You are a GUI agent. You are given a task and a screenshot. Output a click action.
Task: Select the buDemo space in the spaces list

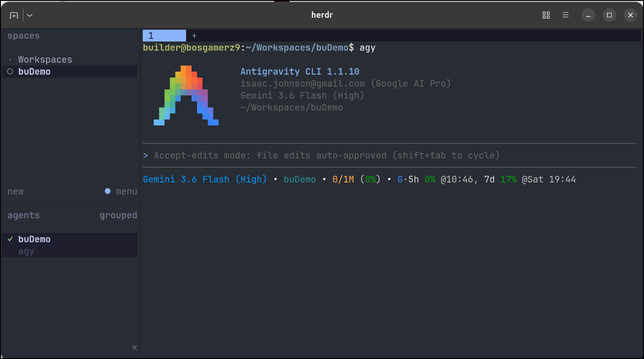(69, 72)
